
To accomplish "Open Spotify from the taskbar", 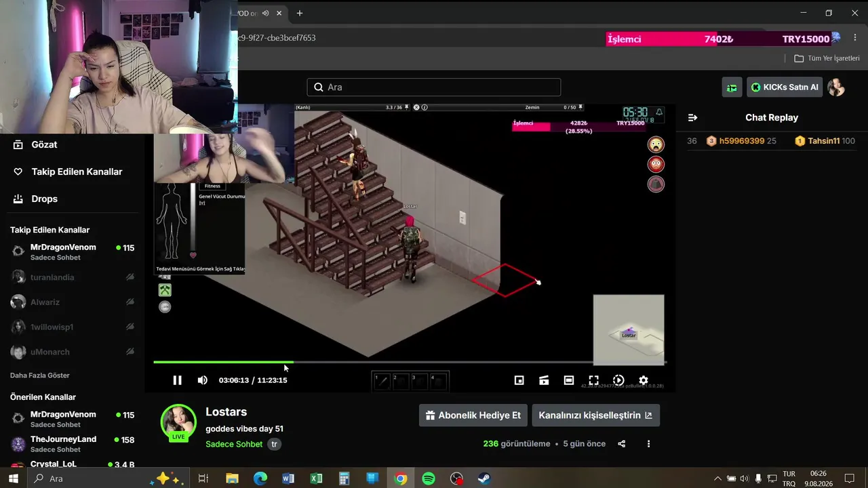I will [x=429, y=479].
